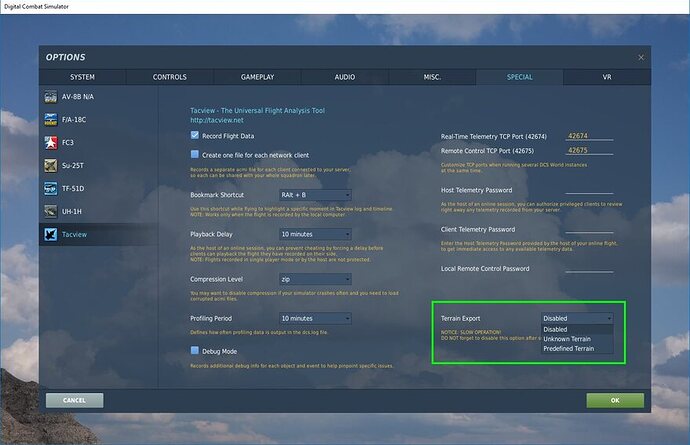Enable Create one file for each network client
This screenshot has height=445, width=690.
point(195,154)
